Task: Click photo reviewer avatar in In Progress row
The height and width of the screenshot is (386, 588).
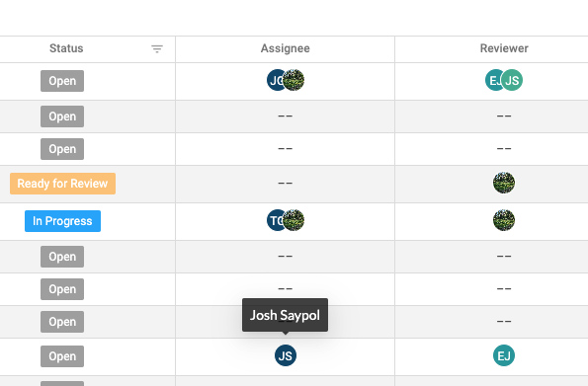Action: (x=504, y=220)
